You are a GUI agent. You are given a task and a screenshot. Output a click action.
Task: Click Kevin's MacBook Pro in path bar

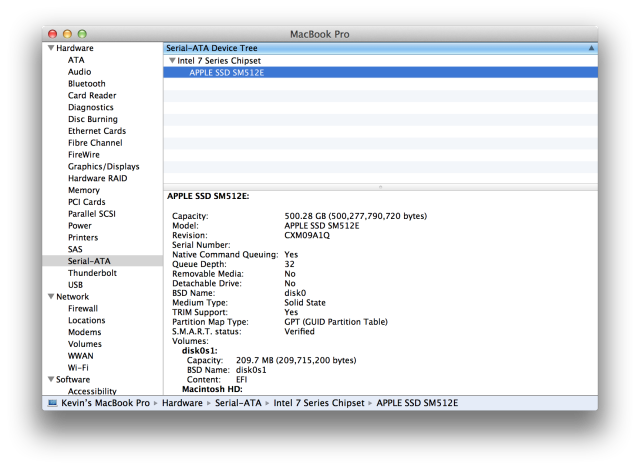[105, 403]
